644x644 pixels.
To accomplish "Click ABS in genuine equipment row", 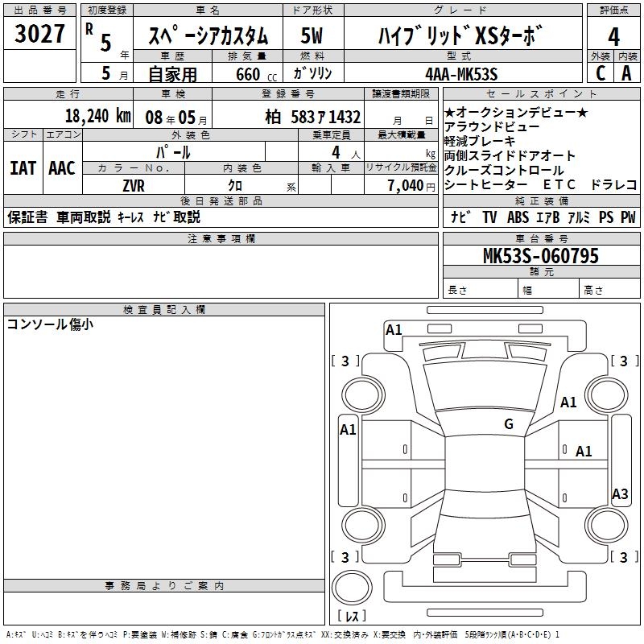I will point(518,217).
